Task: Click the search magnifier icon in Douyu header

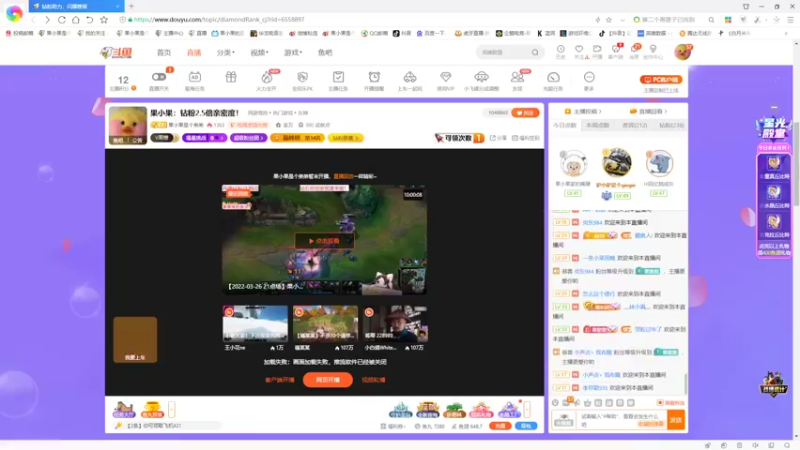Action: [x=535, y=53]
